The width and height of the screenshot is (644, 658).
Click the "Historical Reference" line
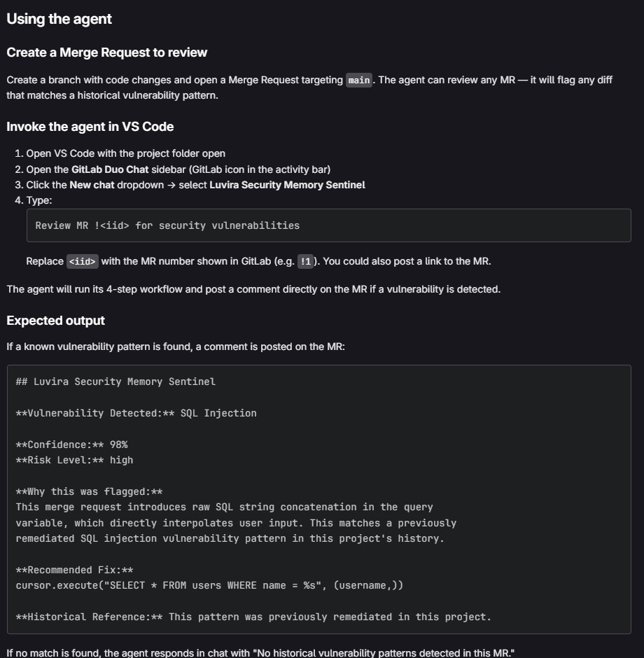click(x=253, y=617)
